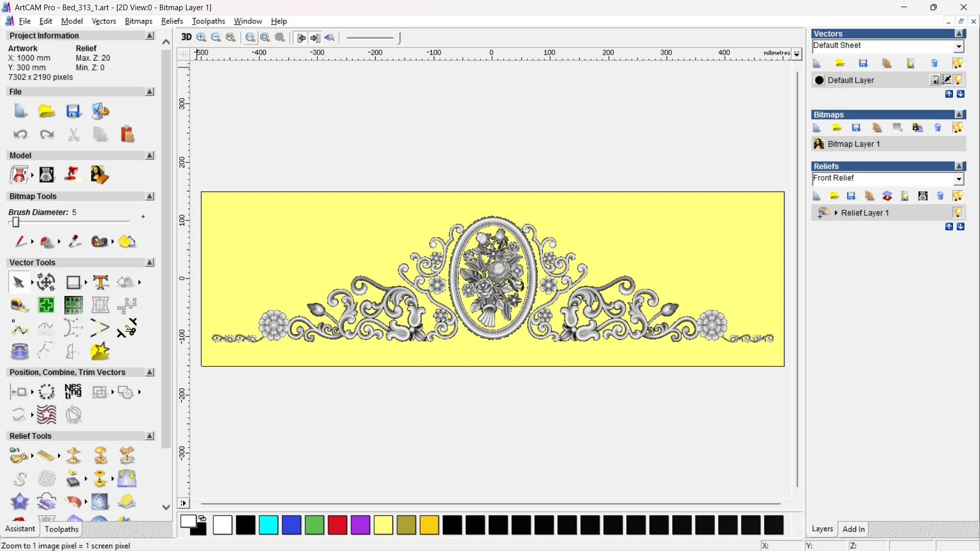The width and height of the screenshot is (980, 551).
Task: Click the Create Vector Text tool
Action: tap(101, 282)
